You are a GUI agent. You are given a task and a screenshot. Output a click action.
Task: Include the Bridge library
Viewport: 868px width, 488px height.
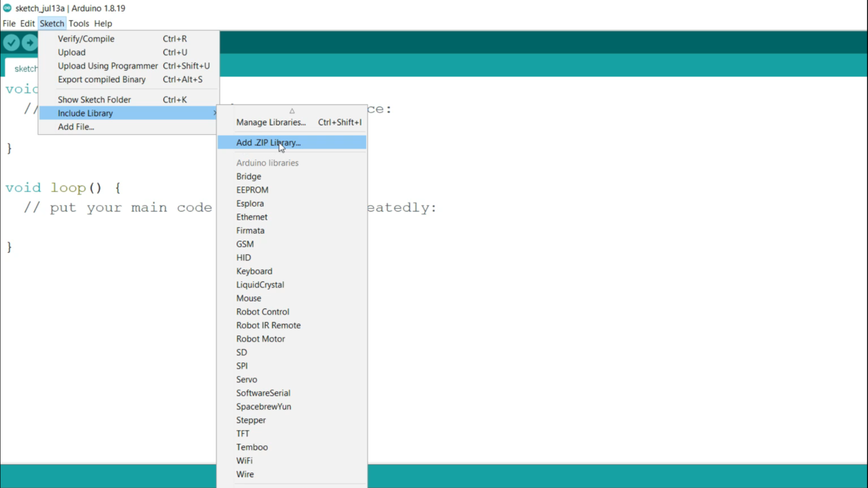coord(292,176)
